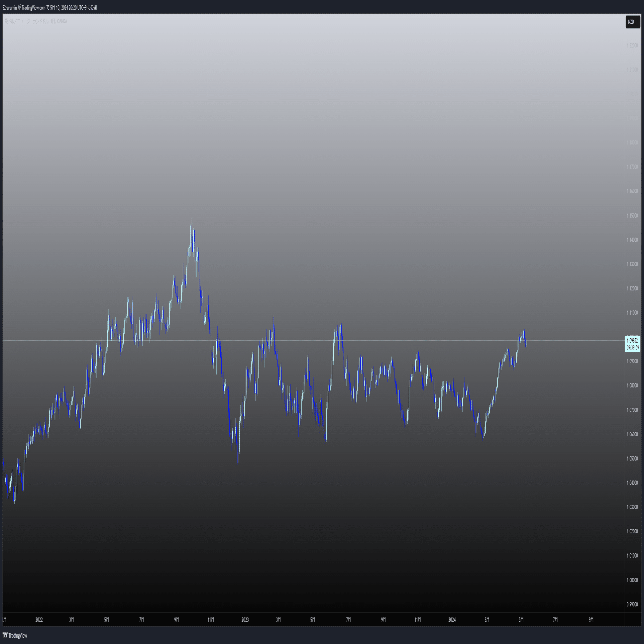Select the 2022 label on the time axis

pos(39,620)
